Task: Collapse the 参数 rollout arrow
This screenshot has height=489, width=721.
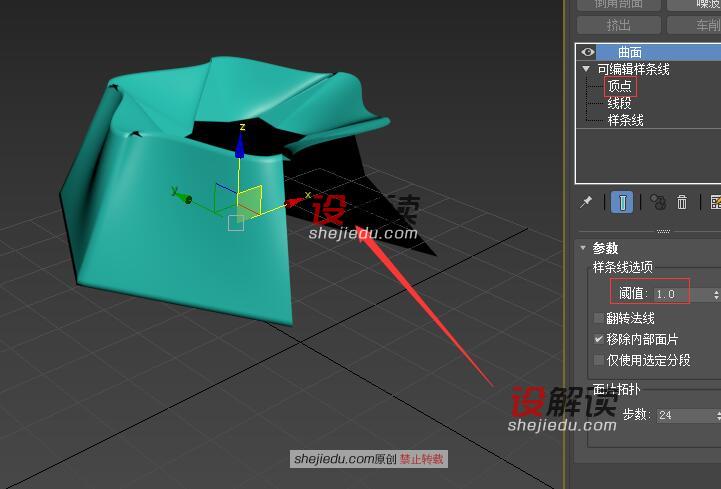Action: coord(583,247)
